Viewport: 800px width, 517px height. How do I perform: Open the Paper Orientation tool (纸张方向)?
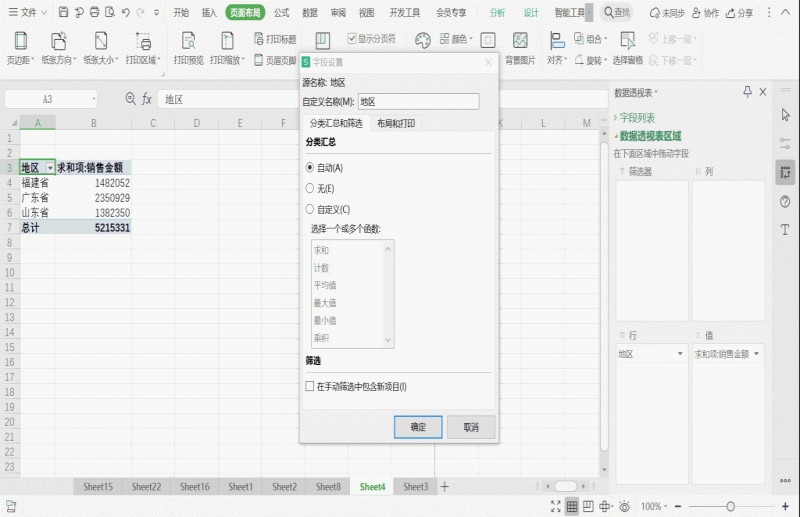click(58, 48)
